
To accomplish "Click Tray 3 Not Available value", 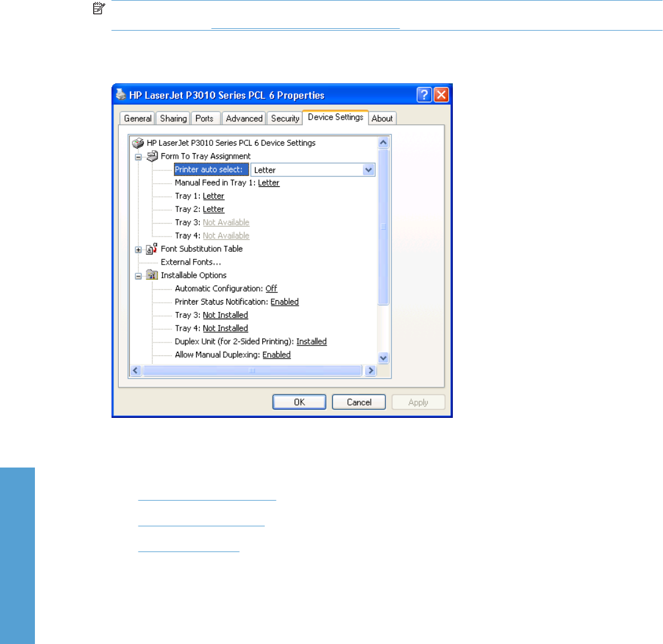I will click(x=226, y=222).
